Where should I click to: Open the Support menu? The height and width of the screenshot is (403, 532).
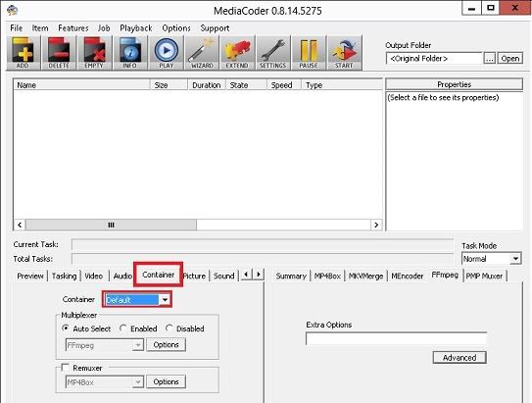pos(215,28)
